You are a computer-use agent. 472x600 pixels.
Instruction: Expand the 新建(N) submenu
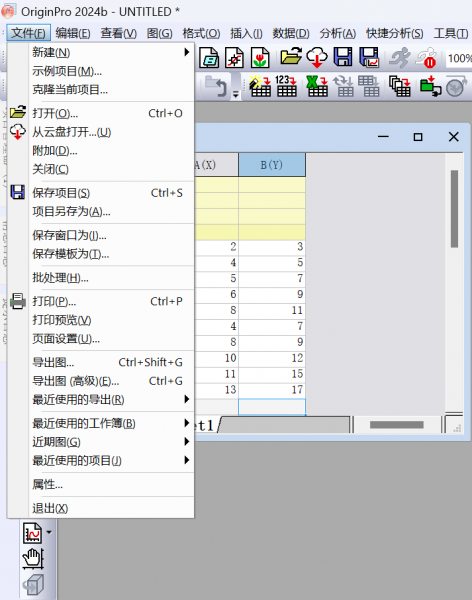[x=111, y=52]
